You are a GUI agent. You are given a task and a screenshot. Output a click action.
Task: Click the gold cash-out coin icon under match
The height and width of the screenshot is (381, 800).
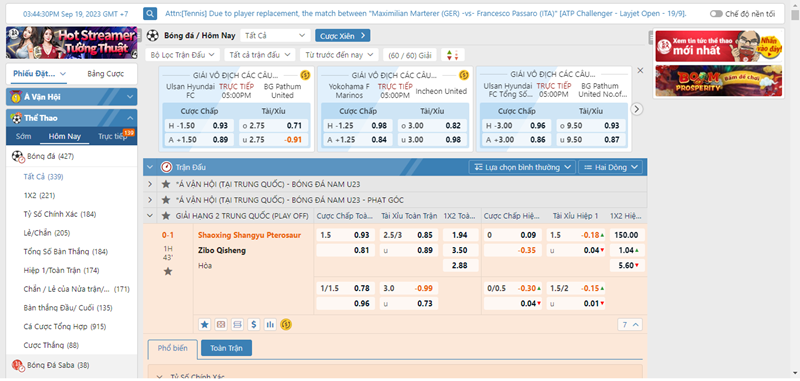click(286, 324)
